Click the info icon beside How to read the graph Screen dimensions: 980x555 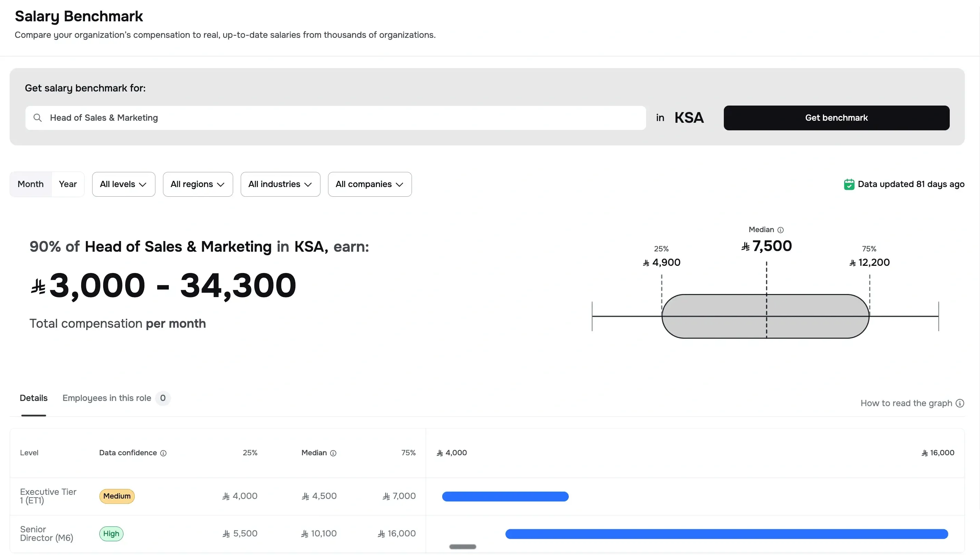[960, 403]
